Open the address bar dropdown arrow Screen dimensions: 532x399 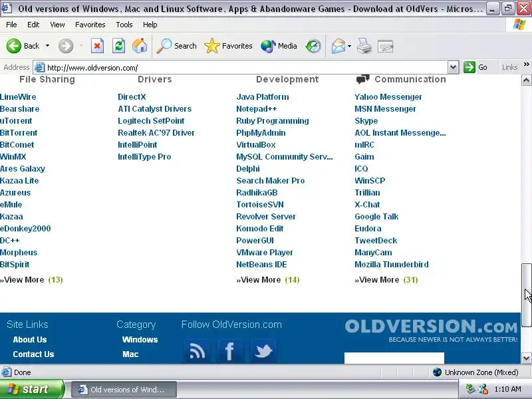[453, 67]
